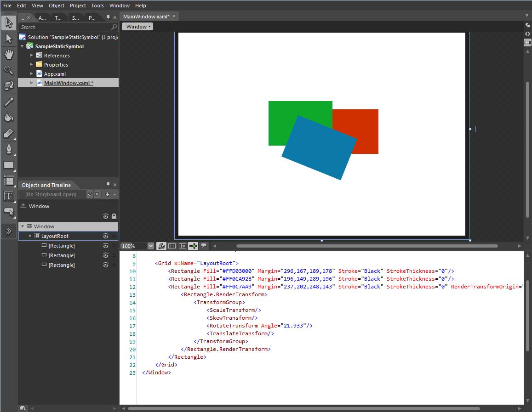Open the Tools menu

97,6
